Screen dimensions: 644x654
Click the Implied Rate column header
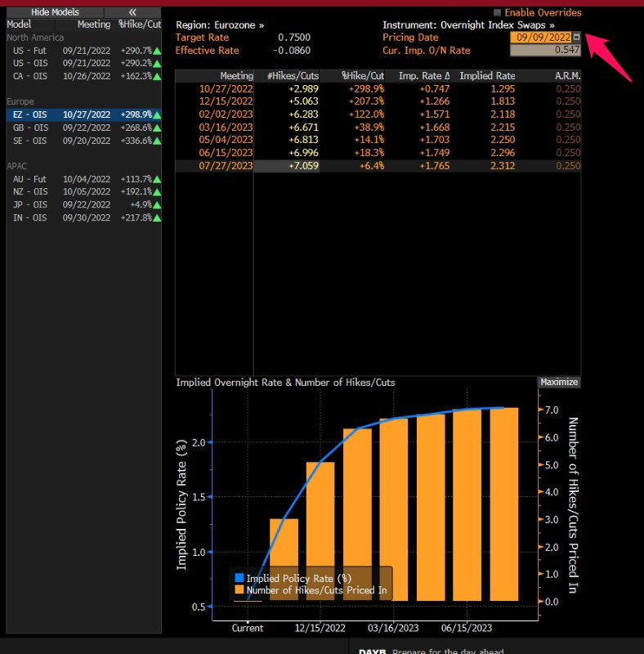[x=487, y=76]
